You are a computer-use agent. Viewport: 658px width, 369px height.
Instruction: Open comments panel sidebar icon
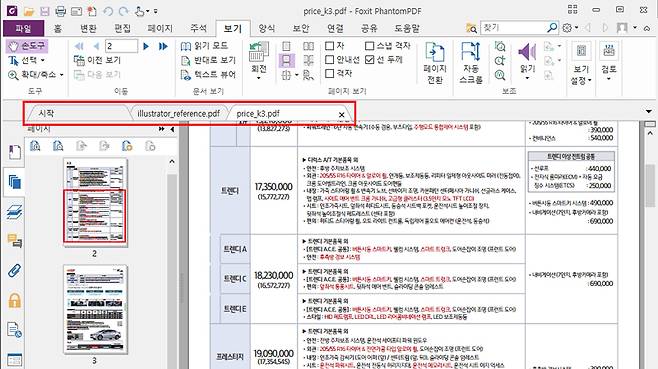14,241
